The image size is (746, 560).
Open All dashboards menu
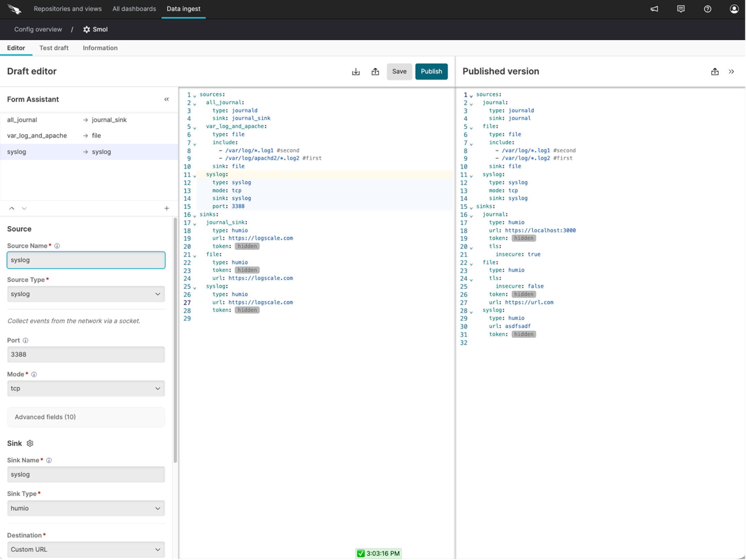[x=134, y=9]
